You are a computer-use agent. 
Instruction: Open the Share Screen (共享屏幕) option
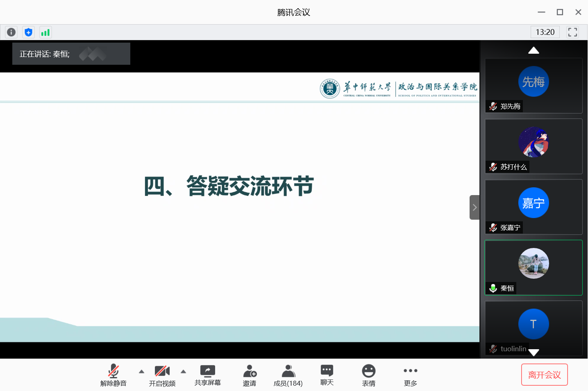[208, 375]
